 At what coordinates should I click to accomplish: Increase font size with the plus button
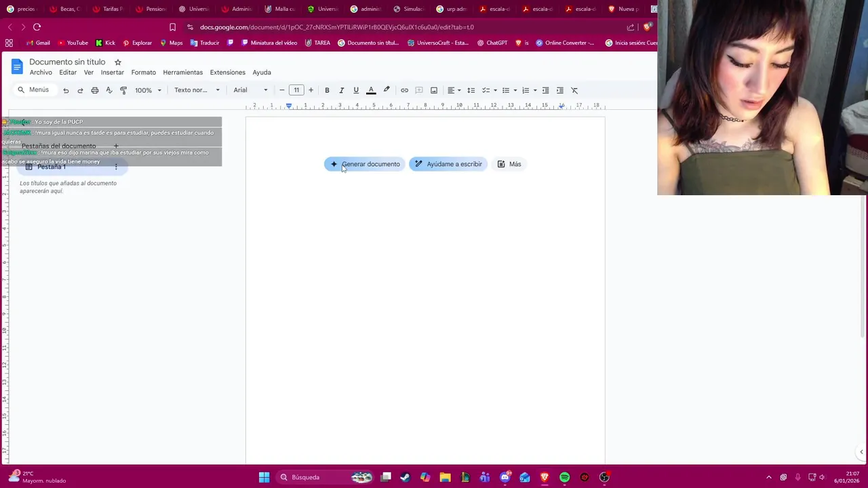click(x=311, y=90)
